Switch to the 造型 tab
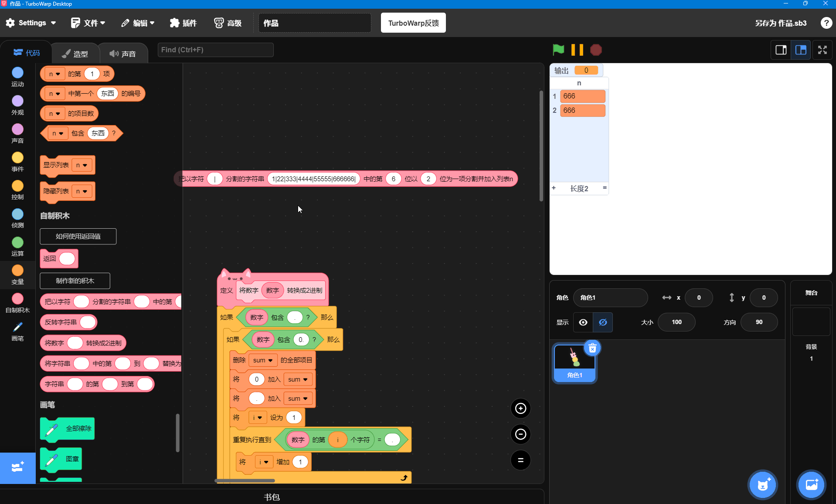The image size is (836, 504). coord(75,54)
